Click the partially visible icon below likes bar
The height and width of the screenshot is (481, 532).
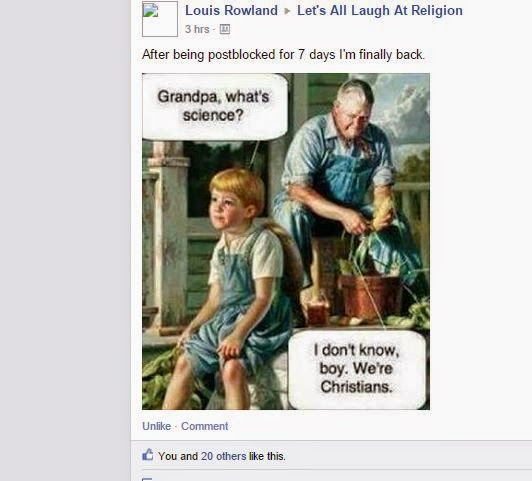pos(147,479)
